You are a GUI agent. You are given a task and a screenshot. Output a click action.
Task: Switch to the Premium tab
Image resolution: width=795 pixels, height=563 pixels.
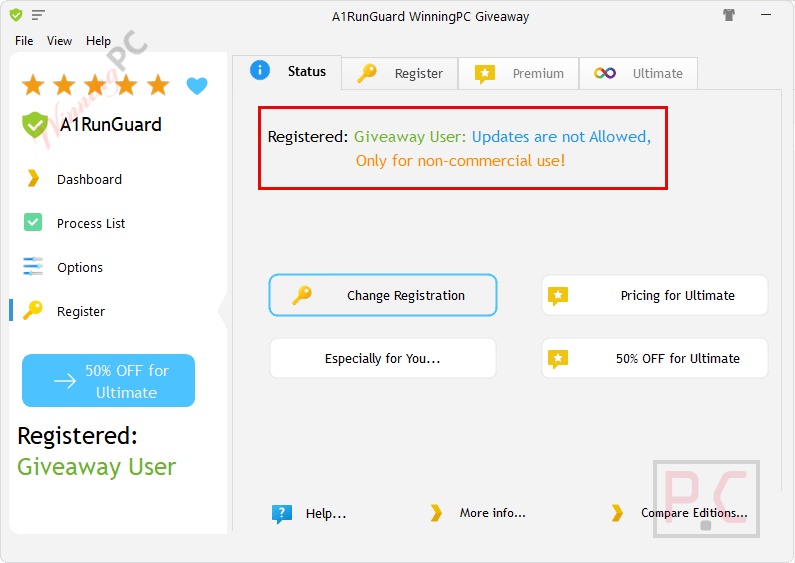[x=519, y=74]
